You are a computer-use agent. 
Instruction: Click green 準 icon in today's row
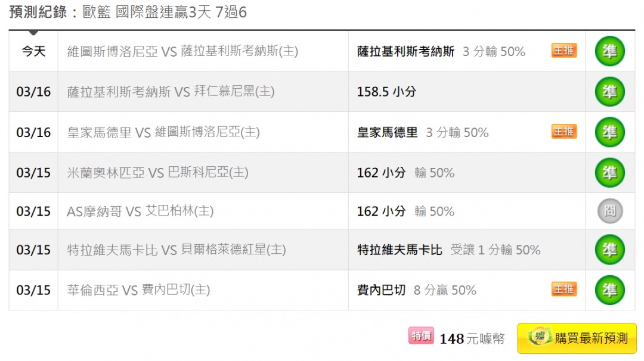(610, 51)
